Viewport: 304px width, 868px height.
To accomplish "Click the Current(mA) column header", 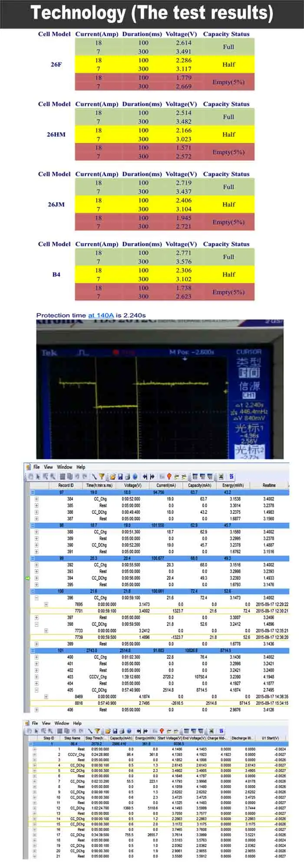I will [166, 485].
